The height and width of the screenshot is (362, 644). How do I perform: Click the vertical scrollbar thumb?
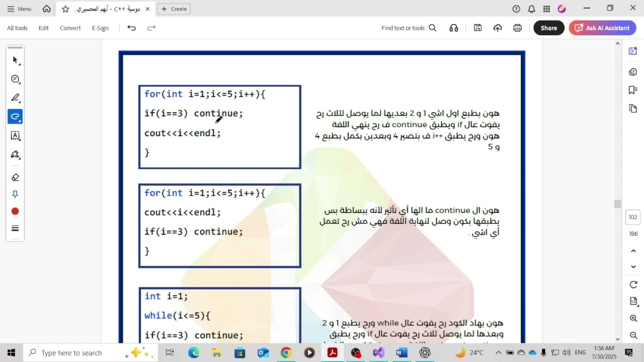tap(617, 204)
